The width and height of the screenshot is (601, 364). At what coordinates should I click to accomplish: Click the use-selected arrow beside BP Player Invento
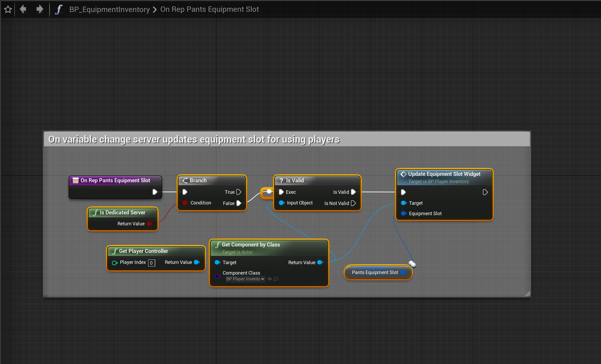coord(270,279)
